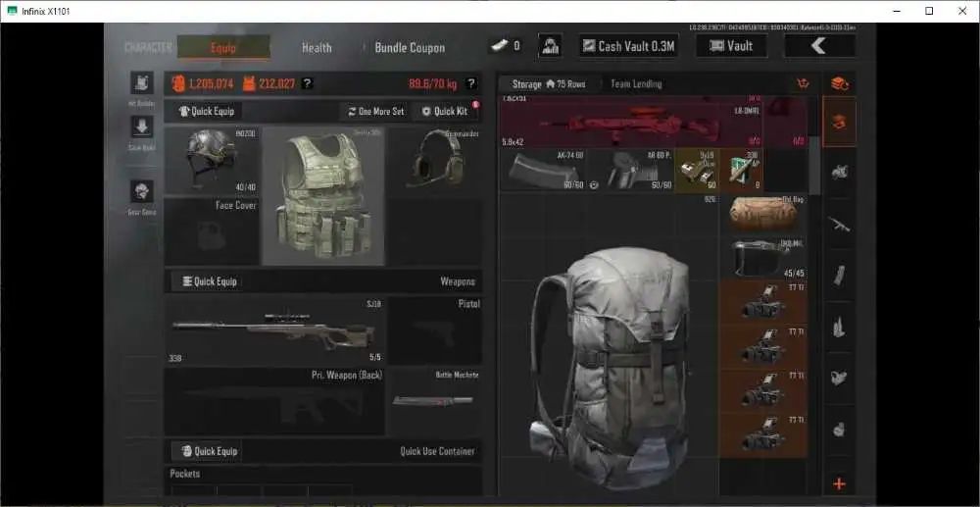Click the gold bar currency icon
Image resolution: width=980 pixels, height=507 pixels.
click(500, 46)
